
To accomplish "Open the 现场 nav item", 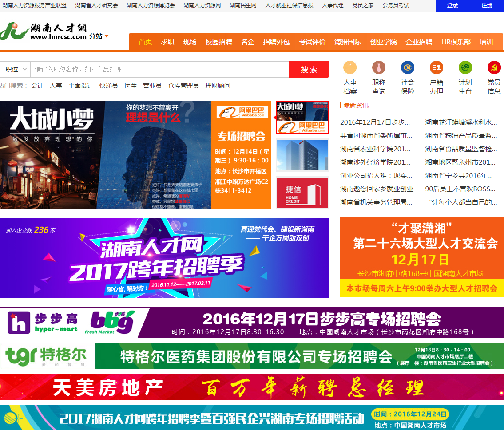I will (190, 42).
